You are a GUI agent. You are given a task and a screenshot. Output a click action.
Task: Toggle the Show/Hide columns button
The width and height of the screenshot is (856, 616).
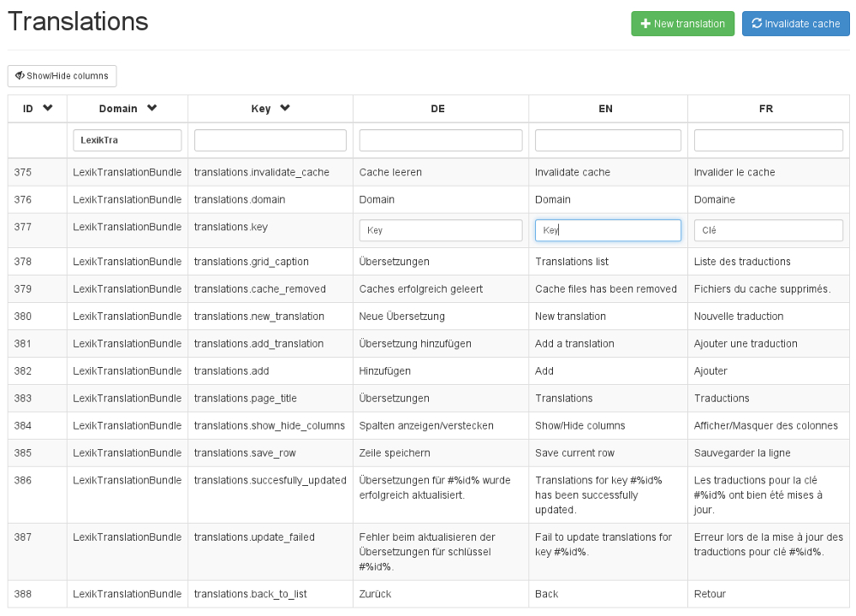tap(62, 76)
